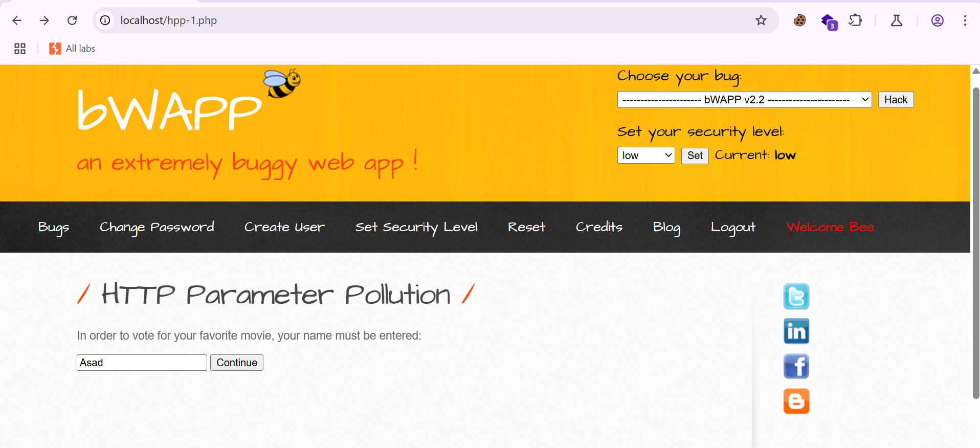Viewport: 980px width, 448px height.
Task: Open the Blogger icon link
Action: (x=796, y=401)
